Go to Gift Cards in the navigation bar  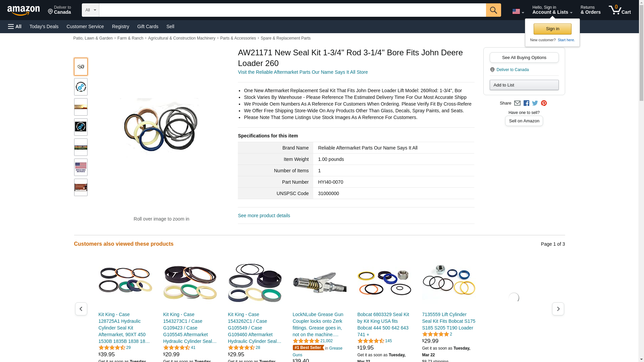click(148, 26)
